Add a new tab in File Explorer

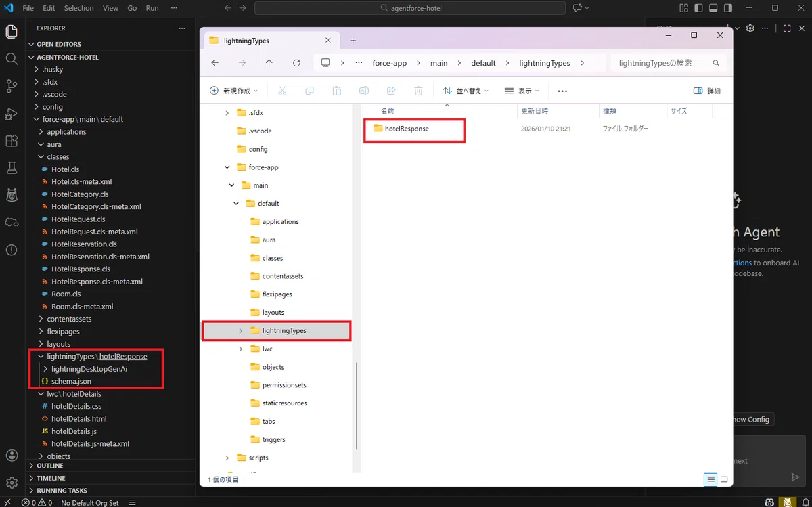(x=353, y=41)
